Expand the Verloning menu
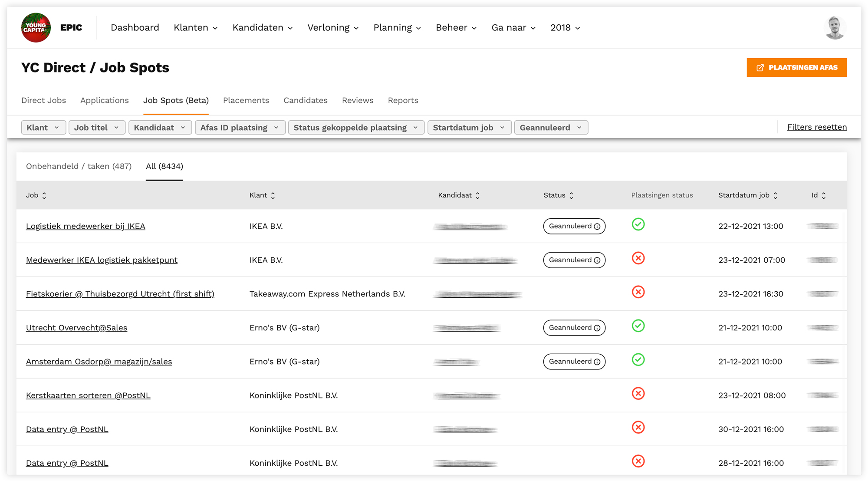The height and width of the screenshot is (484, 868). pos(333,28)
